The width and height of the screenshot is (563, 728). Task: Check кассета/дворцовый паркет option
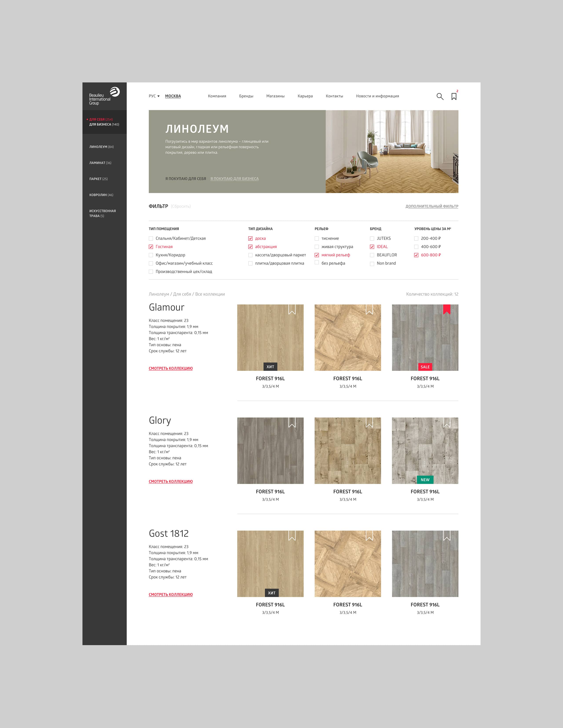click(250, 255)
